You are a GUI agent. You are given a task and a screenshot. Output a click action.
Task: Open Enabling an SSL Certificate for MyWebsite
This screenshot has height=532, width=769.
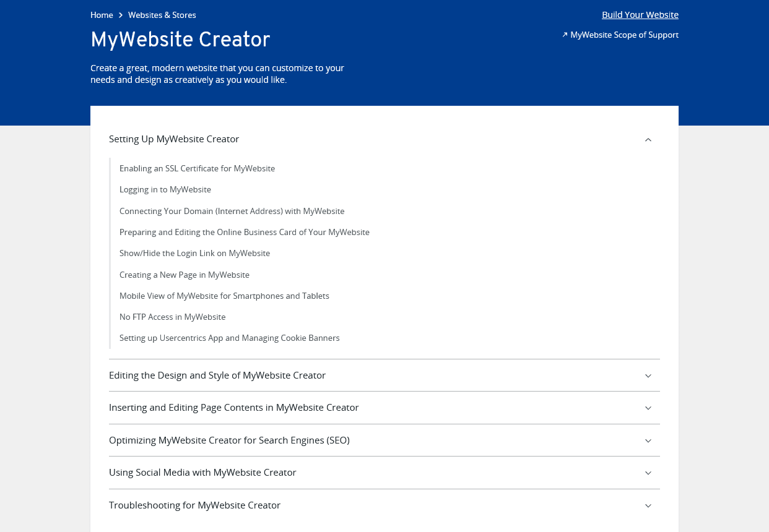click(197, 168)
